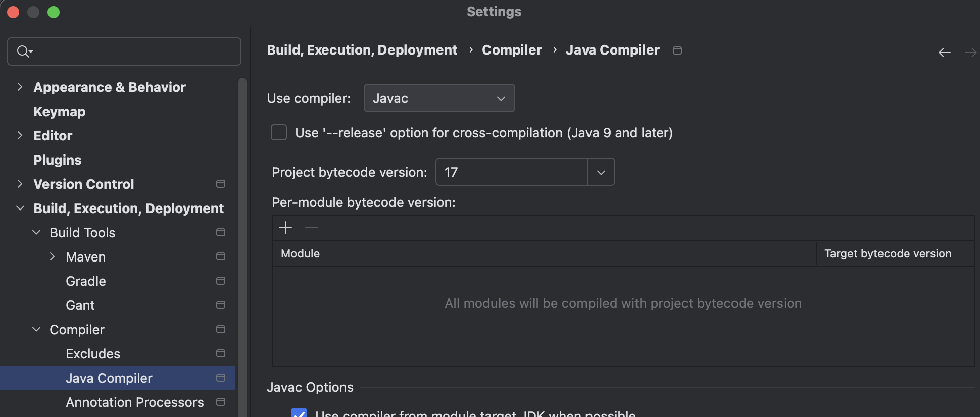Click the back navigation arrow
This screenshot has width=980, height=417.
(944, 53)
